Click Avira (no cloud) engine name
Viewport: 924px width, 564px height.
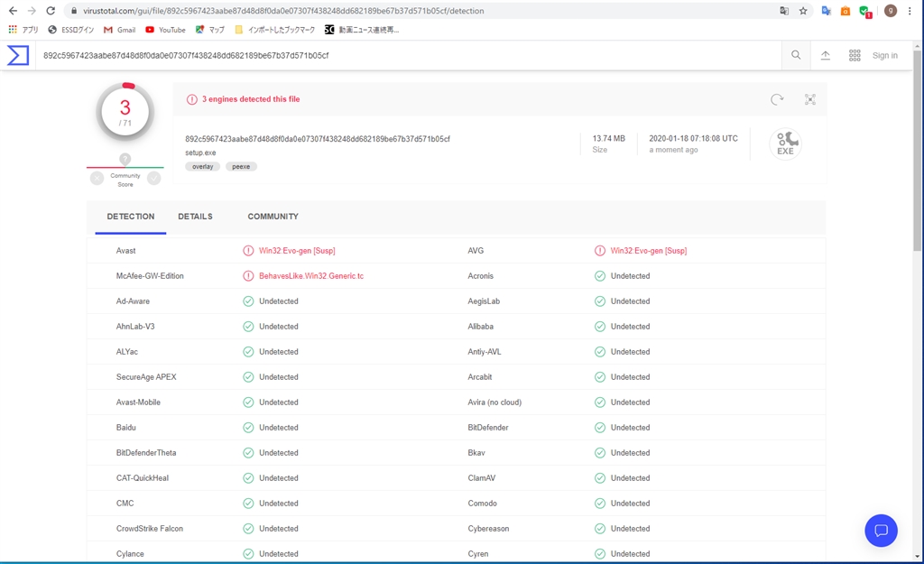point(494,402)
